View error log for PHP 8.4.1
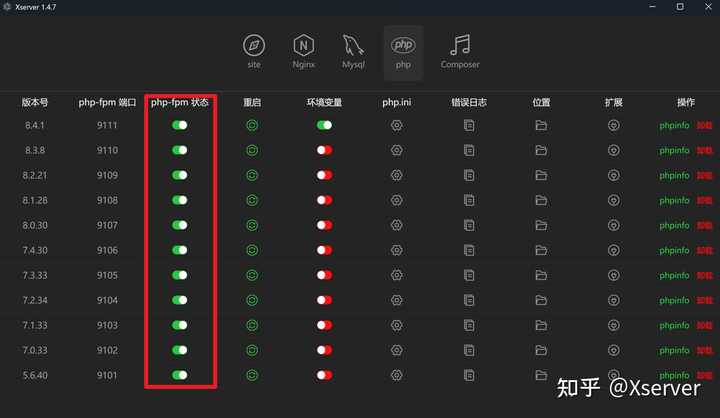720x418 pixels. 469,125
